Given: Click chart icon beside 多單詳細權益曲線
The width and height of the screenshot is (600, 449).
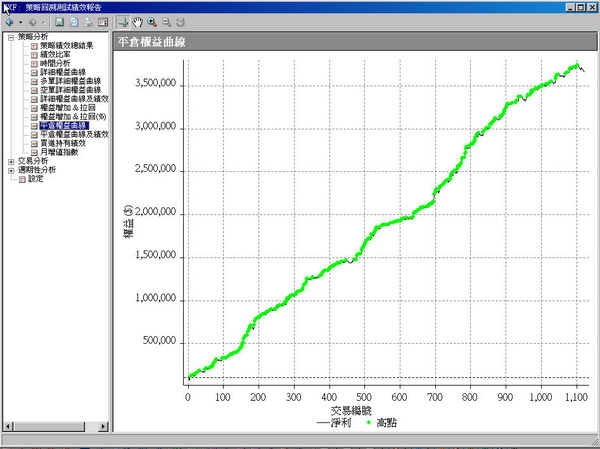Looking at the screenshot, I should tap(34, 81).
